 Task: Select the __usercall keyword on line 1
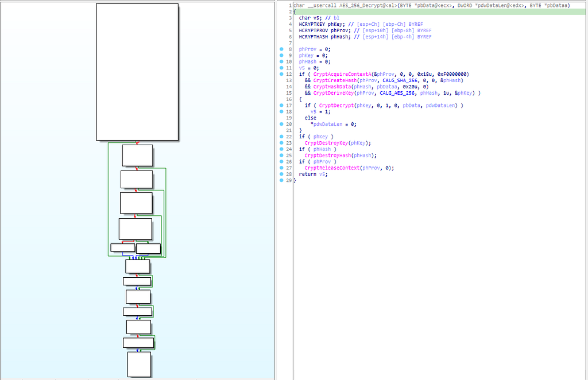coord(322,6)
